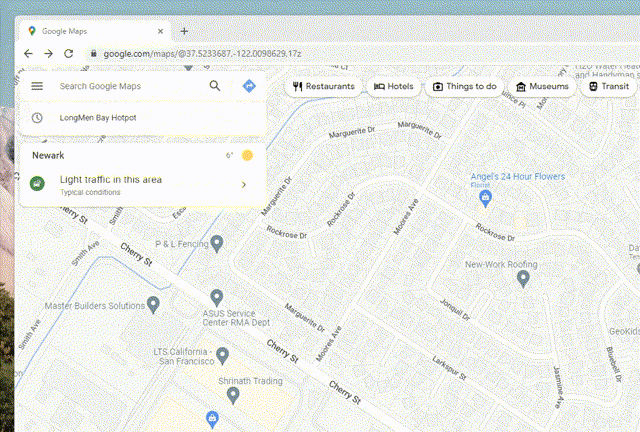Click the blue shopping pin below Shrinath Trading
640x432 pixels.
pos(212,419)
